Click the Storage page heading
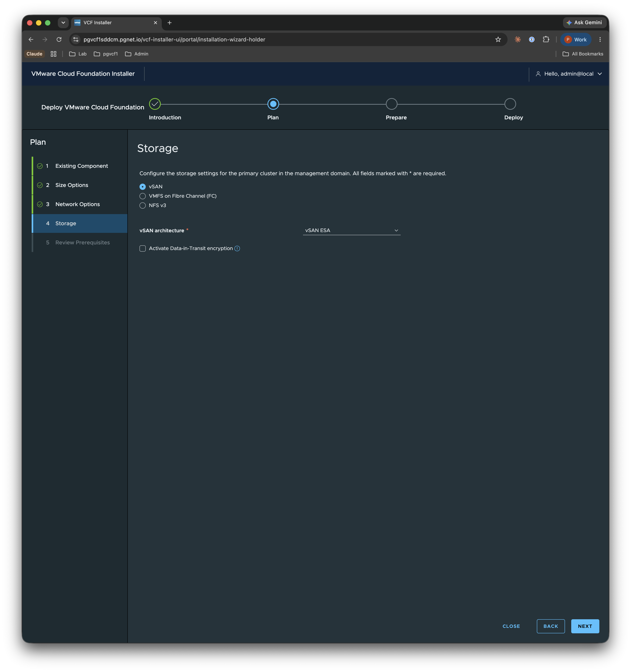This screenshot has height=672, width=631. pos(157,148)
